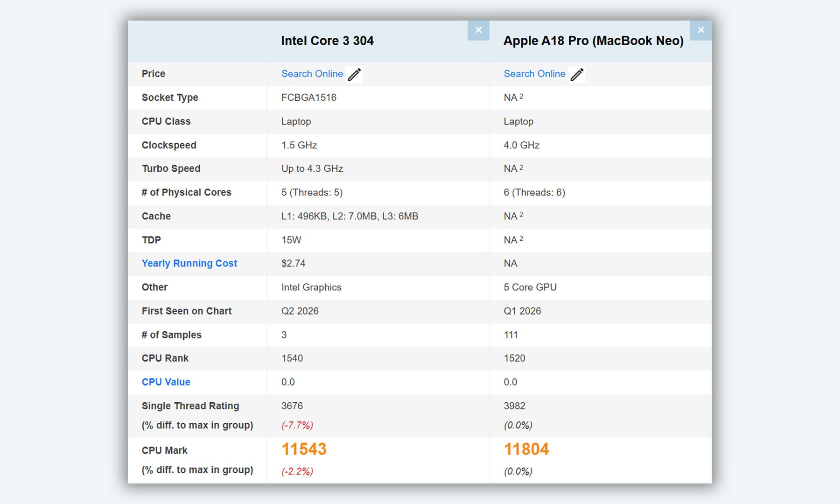Select 4.0 GHz clockspeed value
Viewport: 840px width, 504px height.
click(x=522, y=145)
